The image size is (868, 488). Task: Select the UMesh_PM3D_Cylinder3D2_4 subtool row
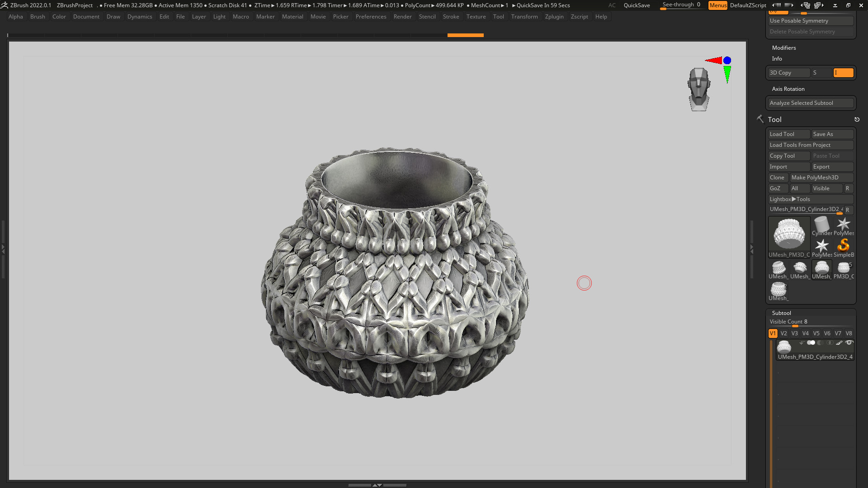click(x=815, y=350)
